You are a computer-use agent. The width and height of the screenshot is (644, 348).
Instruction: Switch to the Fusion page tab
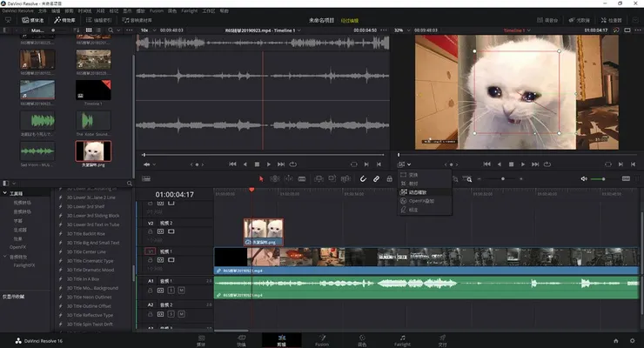322,340
